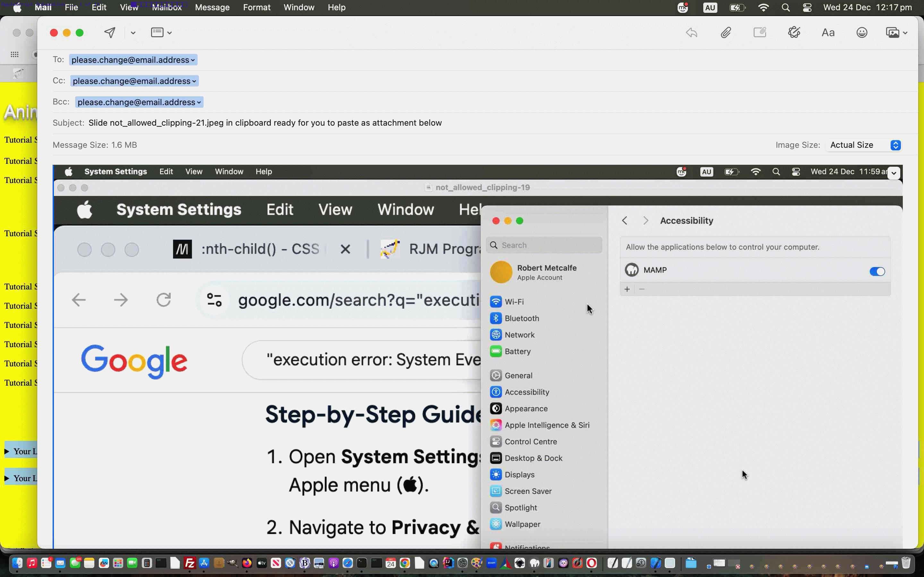Open the emoji picker smiley icon
This screenshot has width=924, height=577.
click(862, 32)
